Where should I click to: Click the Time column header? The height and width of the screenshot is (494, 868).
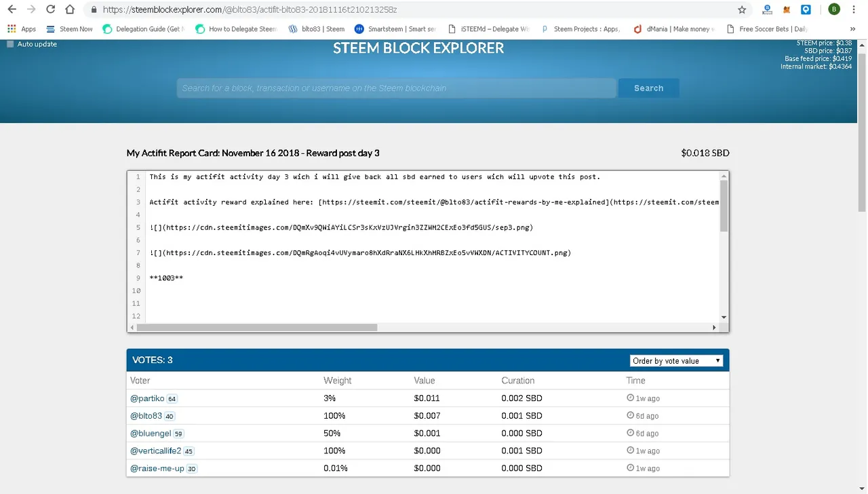(x=636, y=381)
